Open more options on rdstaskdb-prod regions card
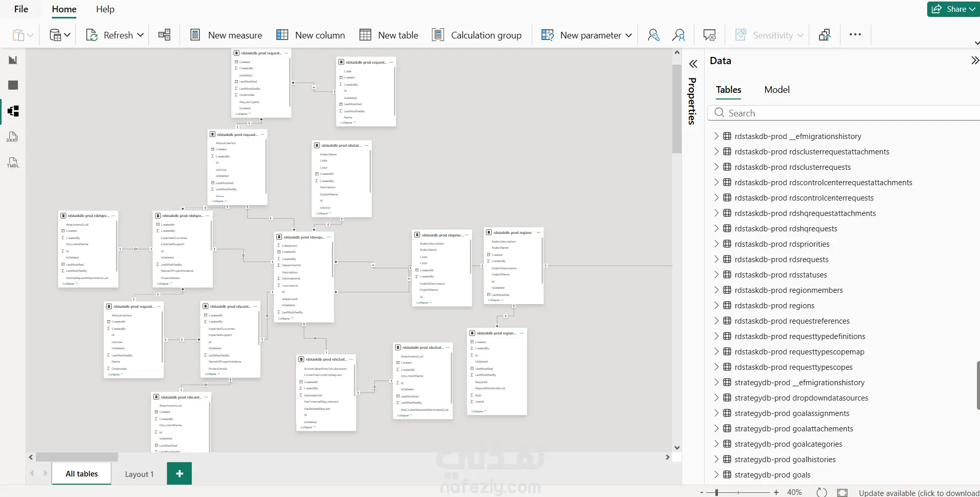980x497 pixels. pos(538,232)
